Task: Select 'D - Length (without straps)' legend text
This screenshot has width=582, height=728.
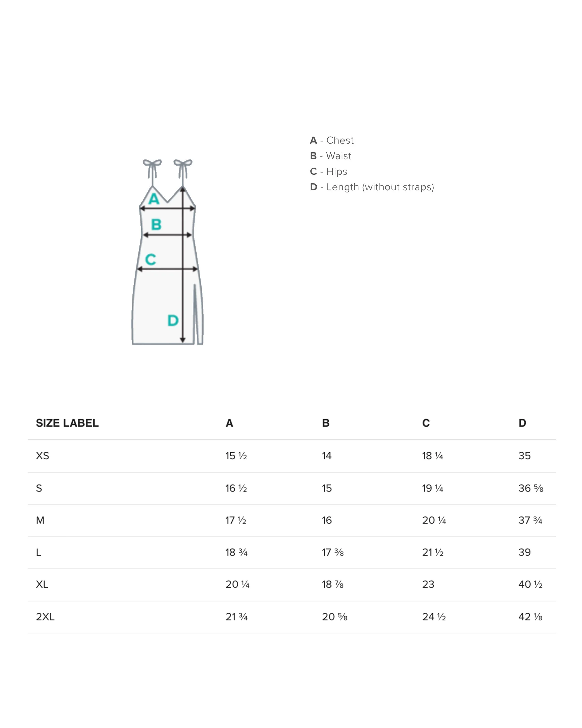Action: click(372, 187)
